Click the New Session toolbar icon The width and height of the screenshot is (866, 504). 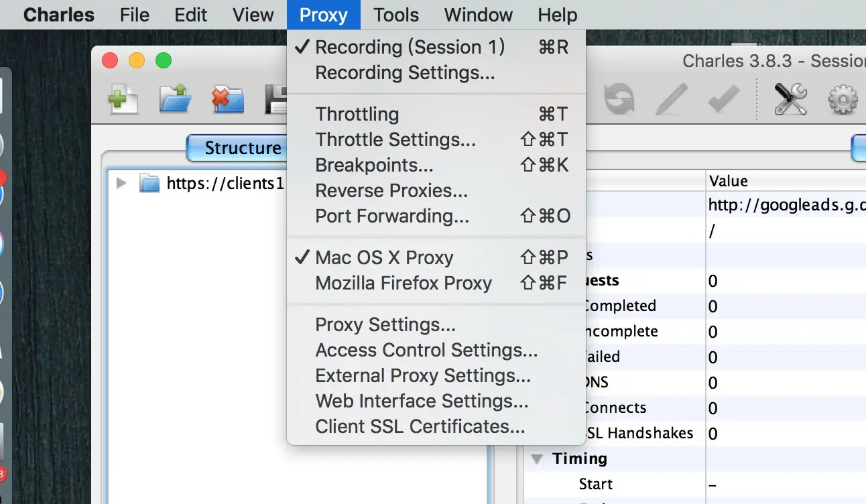123,99
